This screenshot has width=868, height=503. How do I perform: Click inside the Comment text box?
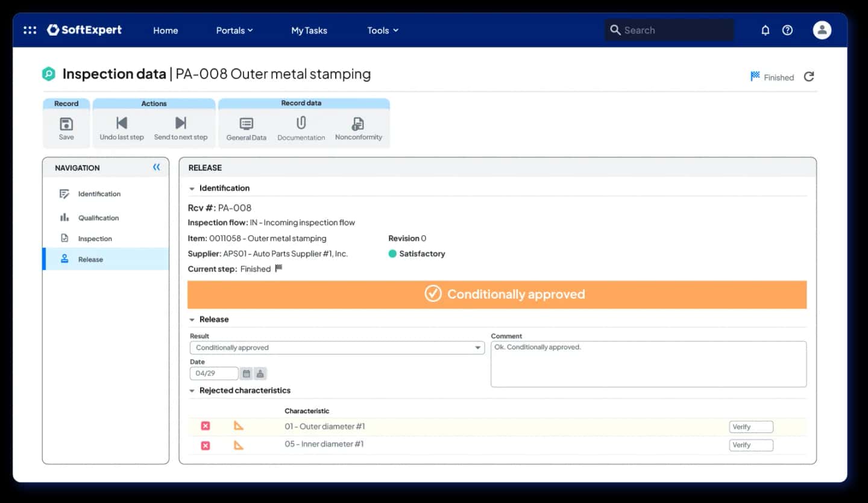coord(649,364)
